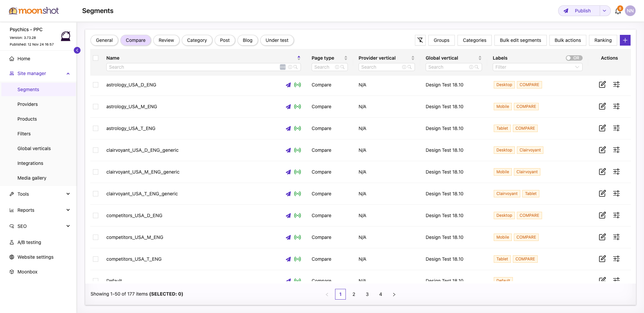644x313 pixels.
Task: Click the Psychics PPC crystal ball site icon
Action: click(66, 36)
